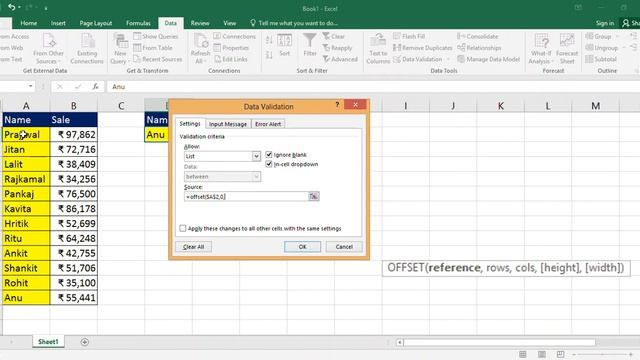
Task: Switch to Normal view in status bar
Action: (x=523, y=354)
